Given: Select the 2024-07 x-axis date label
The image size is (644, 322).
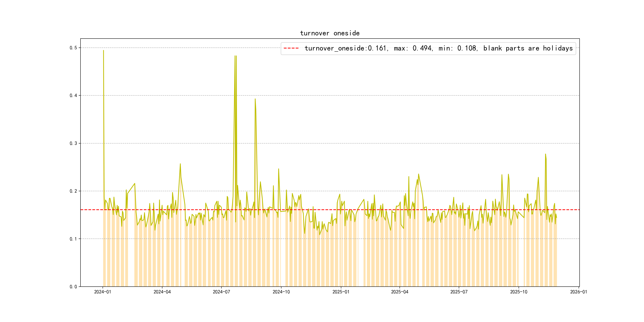Looking at the screenshot, I should tap(221, 292).
